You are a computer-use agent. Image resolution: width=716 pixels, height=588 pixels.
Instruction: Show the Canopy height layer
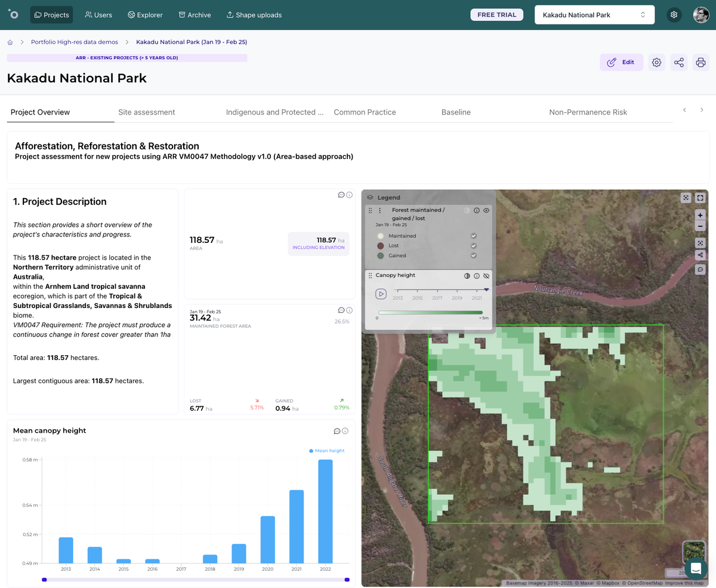(486, 276)
